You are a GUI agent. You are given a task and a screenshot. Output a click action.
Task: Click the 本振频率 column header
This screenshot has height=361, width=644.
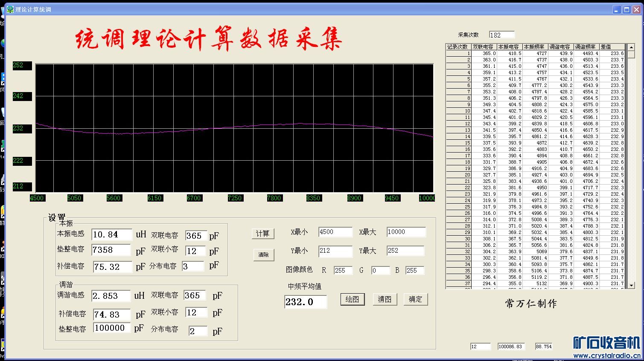coord(535,47)
